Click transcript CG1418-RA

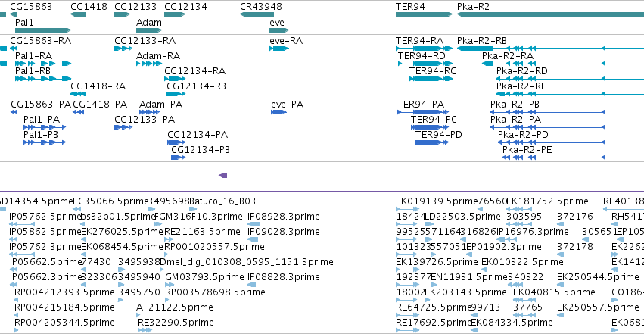pyautogui.click(x=98, y=86)
